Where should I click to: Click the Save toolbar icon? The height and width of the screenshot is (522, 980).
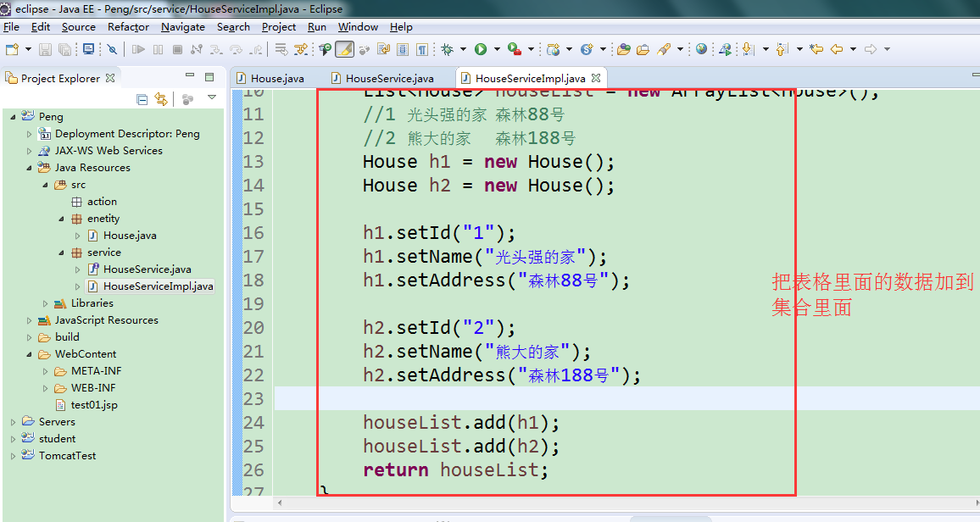click(45, 49)
